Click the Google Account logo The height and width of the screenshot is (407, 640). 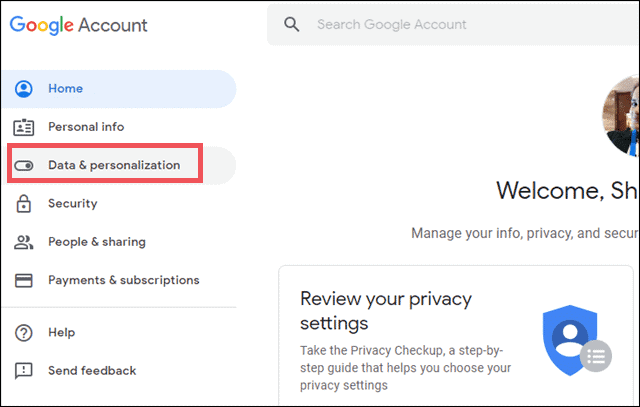tap(78, 25)
